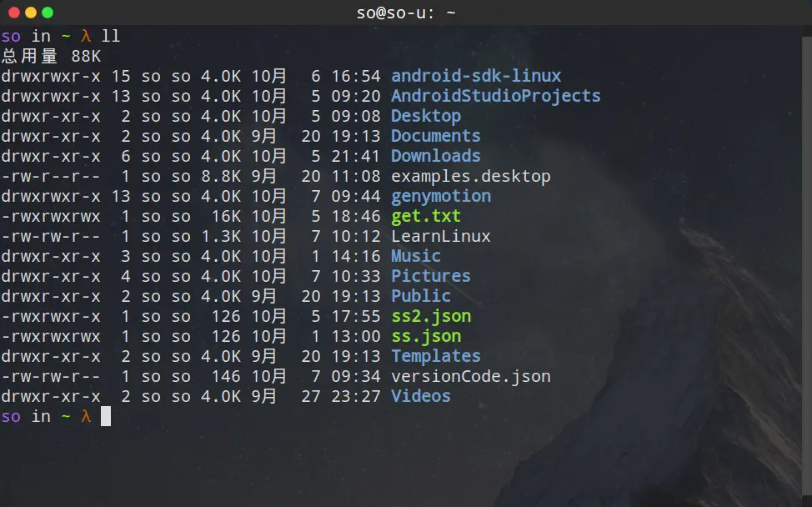Click the yellow minimize window button

click(31, 13)
